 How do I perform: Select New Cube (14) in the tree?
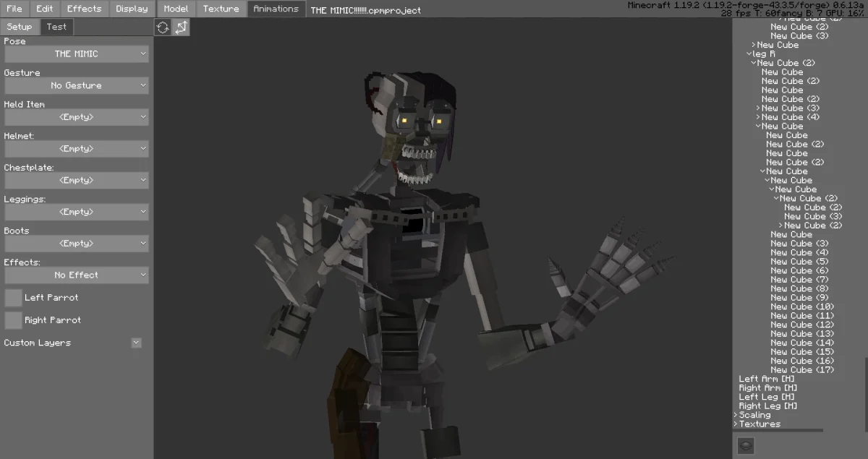click(x=802, y=343)
